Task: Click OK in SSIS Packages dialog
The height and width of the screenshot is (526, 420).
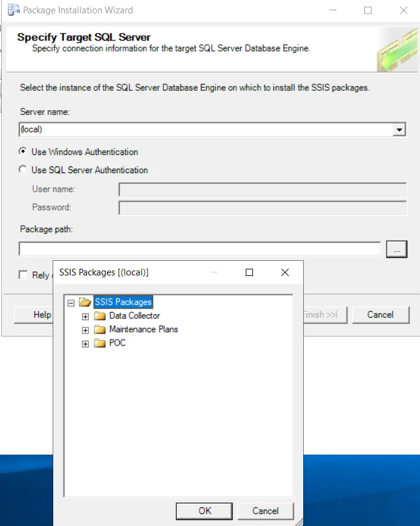Action: 205,511
